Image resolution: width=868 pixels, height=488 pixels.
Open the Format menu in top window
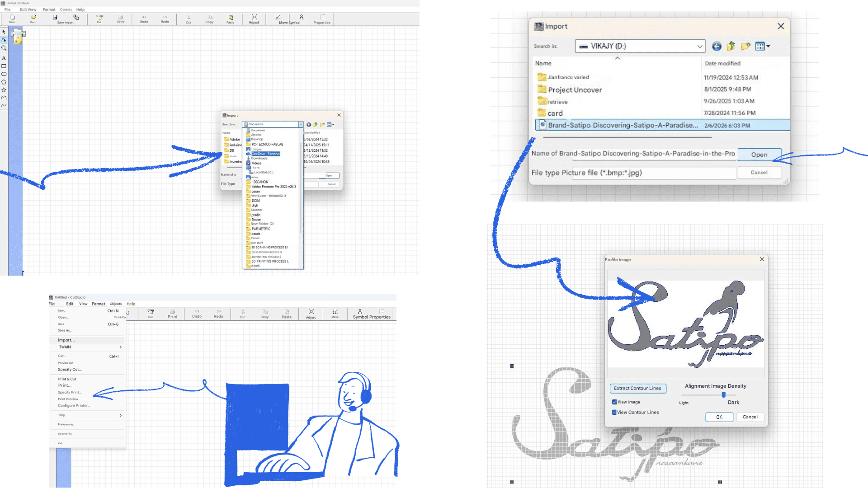(x=49, y=9)
